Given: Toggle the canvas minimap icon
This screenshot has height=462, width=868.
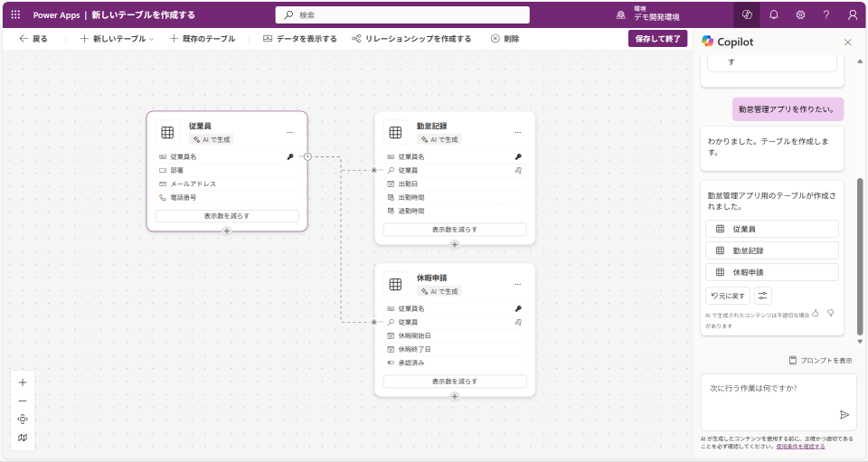Looking at the screenshot, I should (23, 438).
